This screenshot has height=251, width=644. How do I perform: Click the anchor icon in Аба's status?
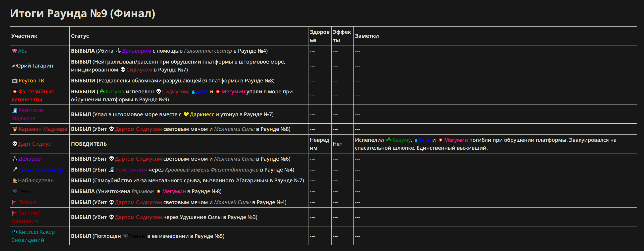[x=118, y=51]
